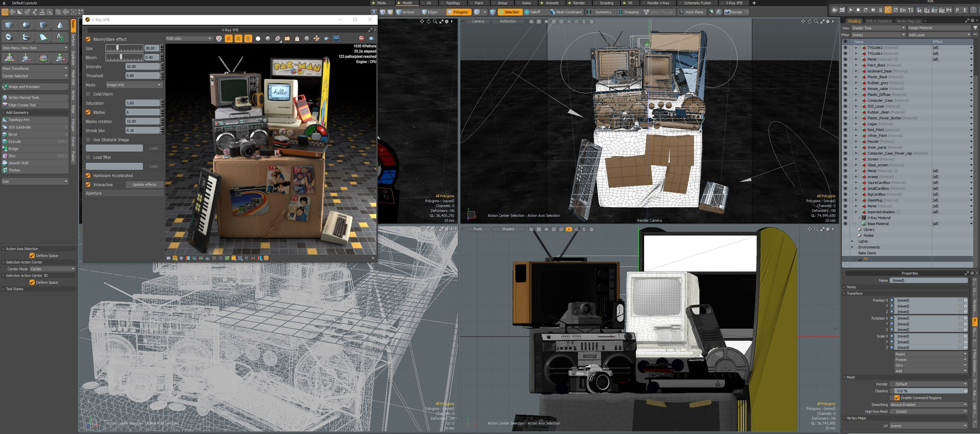Click the camera viewport zoom magnifier icon

(816, 21)
